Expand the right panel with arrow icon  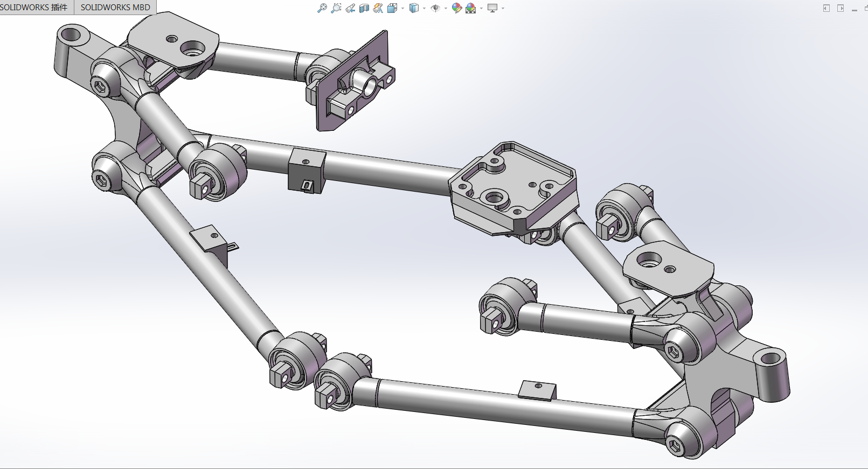(841, 8)
